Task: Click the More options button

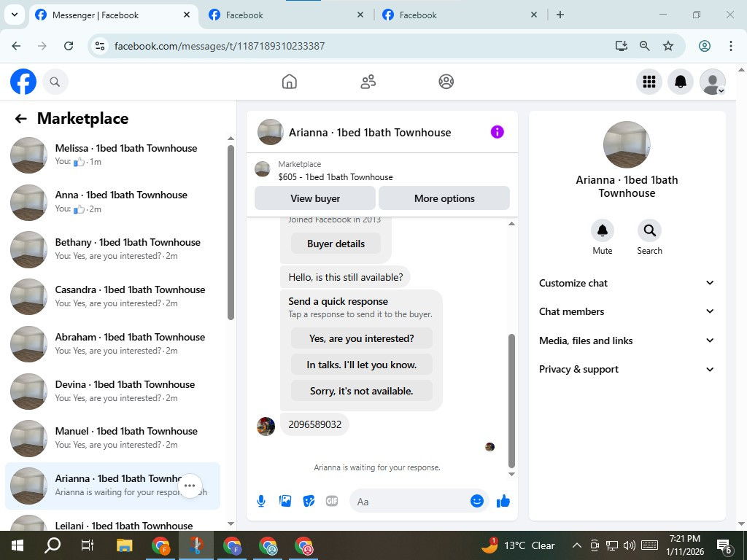Action: (444, 198)
